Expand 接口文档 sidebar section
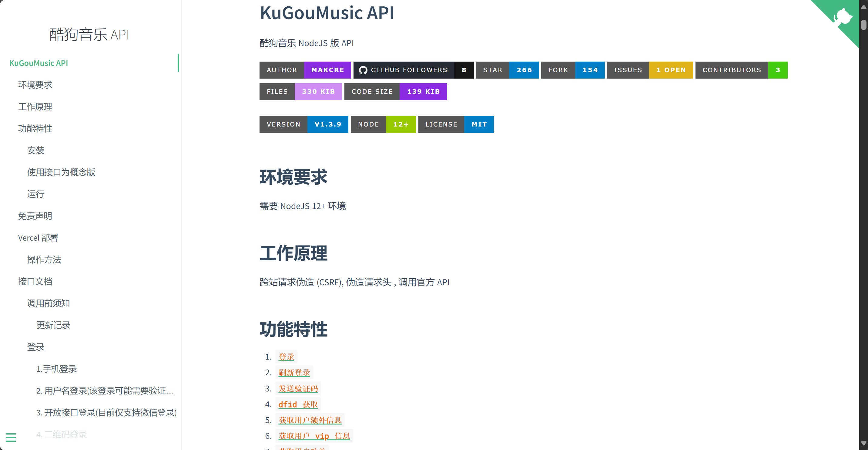The height and width of the screenshot is (450, 868). 35,281
